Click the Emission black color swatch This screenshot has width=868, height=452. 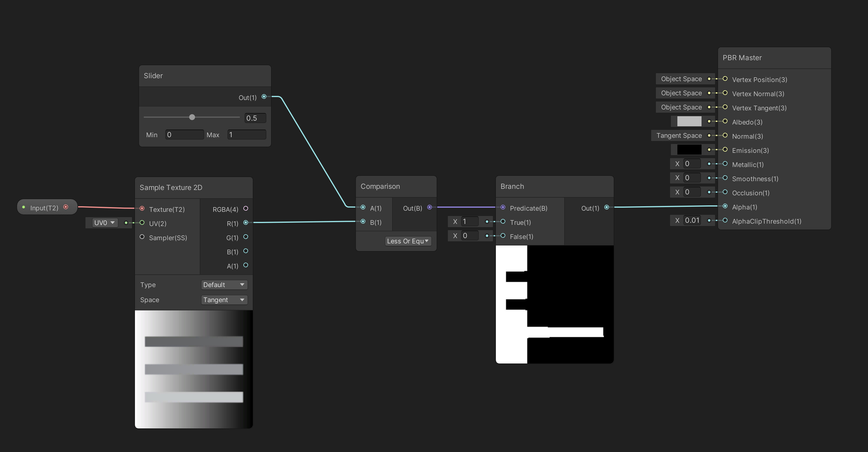tap(689, 149)
